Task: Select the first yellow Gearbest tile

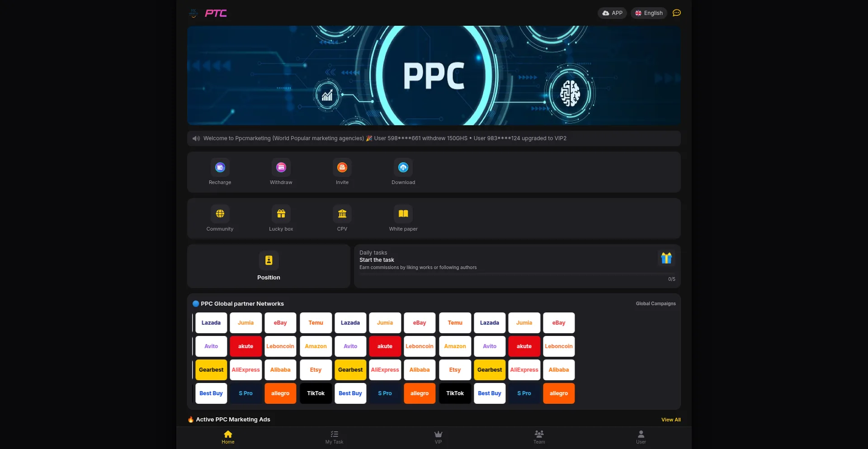Action: tap(211, 370)
